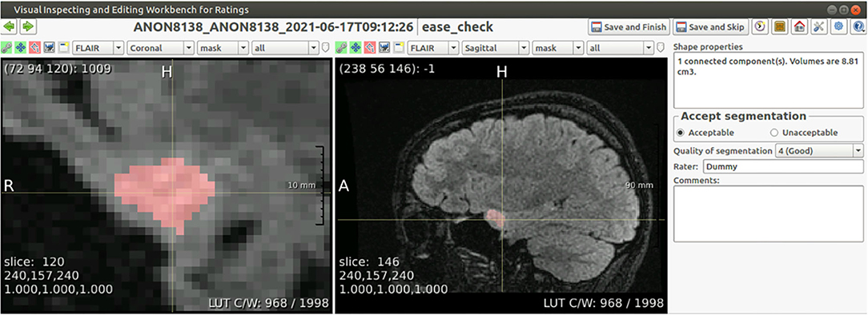
Task: Go to next case with right green arrow
Action: click(29, 26)
